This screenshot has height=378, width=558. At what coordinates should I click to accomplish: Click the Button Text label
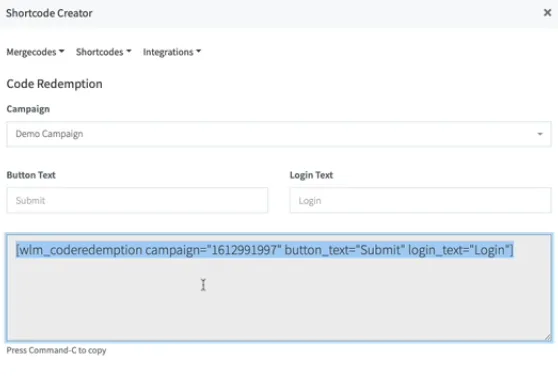point(31,175)
